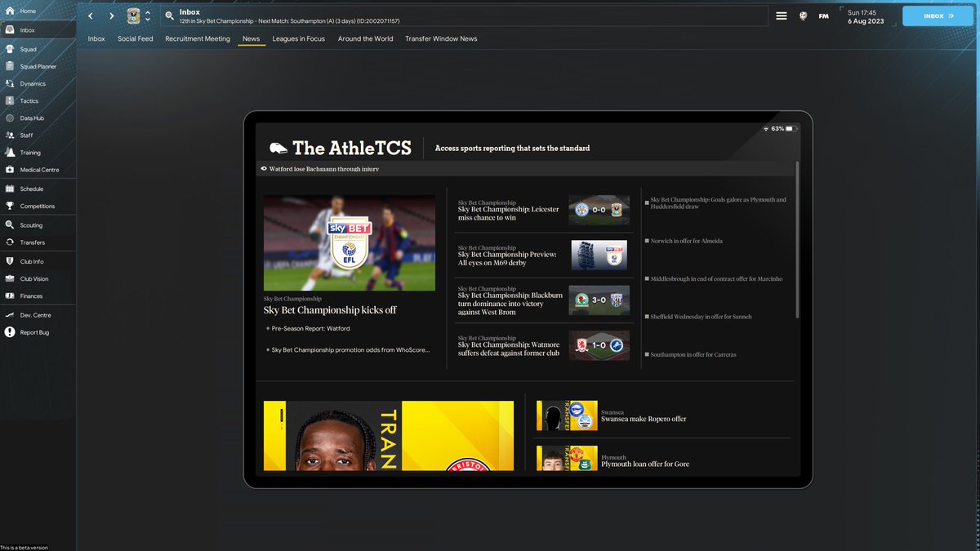Viewport: 980px width, 551px height.
Task: Open the Transfer Window News tab
Action: click(441, 38)
